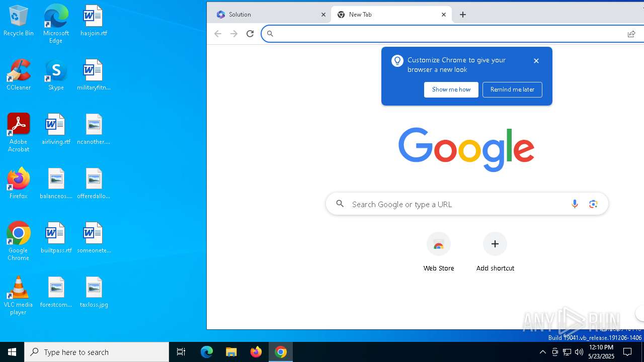Image resolution: width=644 pixels, height=362 pixels.
Task: Open network settings tray icon
Action: 567,352
